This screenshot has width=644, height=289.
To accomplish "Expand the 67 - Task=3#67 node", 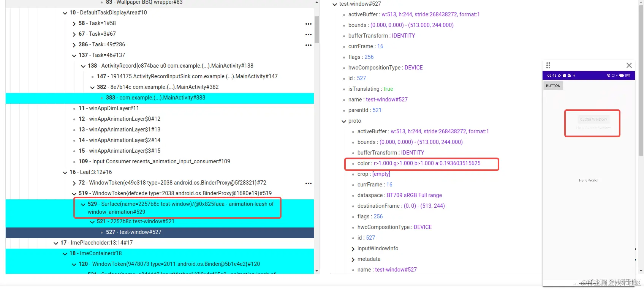I will 74,34.
